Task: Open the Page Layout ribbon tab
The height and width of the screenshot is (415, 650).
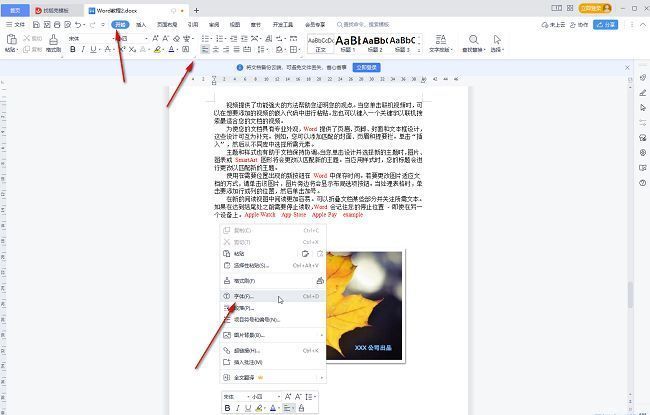Action: tap(167, 25)
